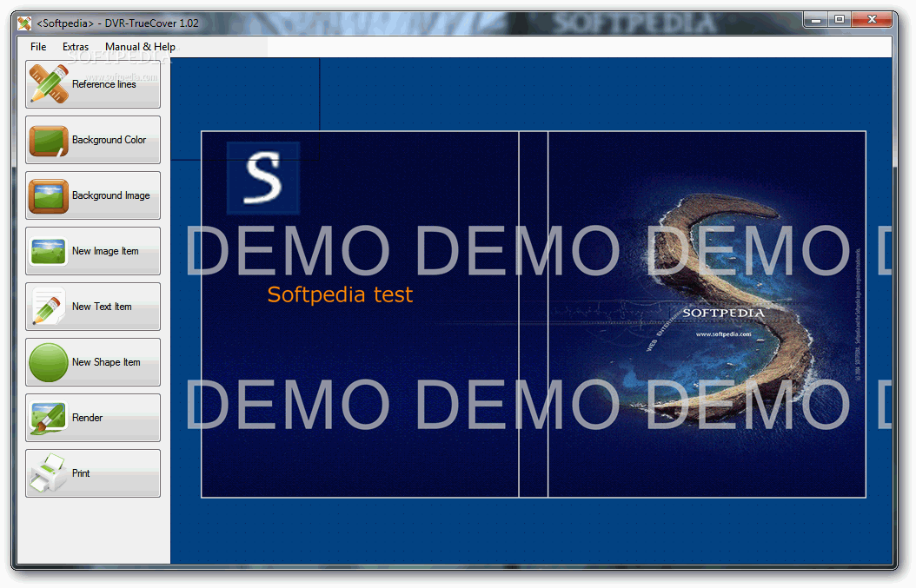Click the New Image Item picture icon
Screen dimensions: 916x588
point(49,251)
